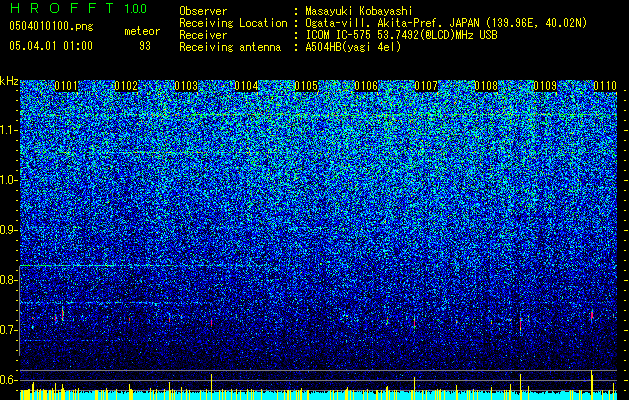Click the meteor count value 93
Screen dimensions: 629x400
[145, 46]
